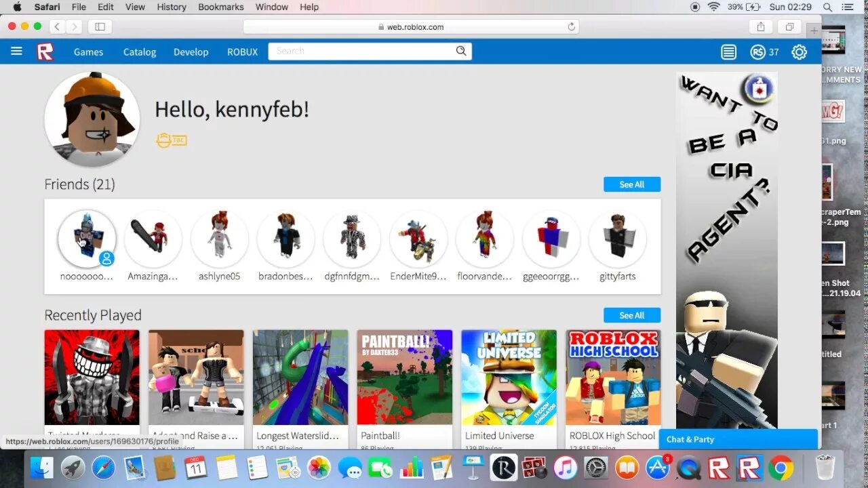Open Adopt and Raise game thumbnail
868x488 pixels.
[x=196, y=378]
